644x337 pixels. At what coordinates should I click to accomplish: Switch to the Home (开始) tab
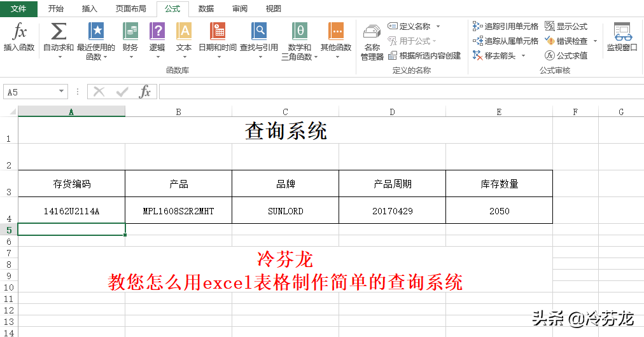point(56,9)
